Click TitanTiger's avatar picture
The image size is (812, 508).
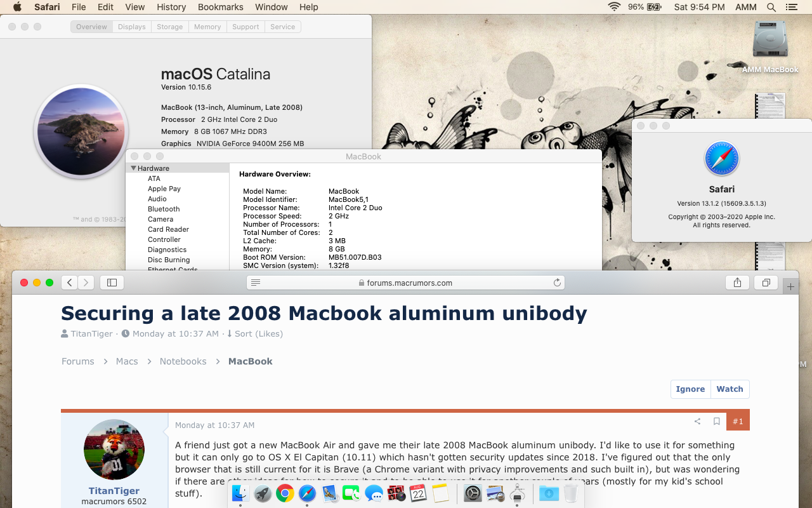[x=114, y=450]
